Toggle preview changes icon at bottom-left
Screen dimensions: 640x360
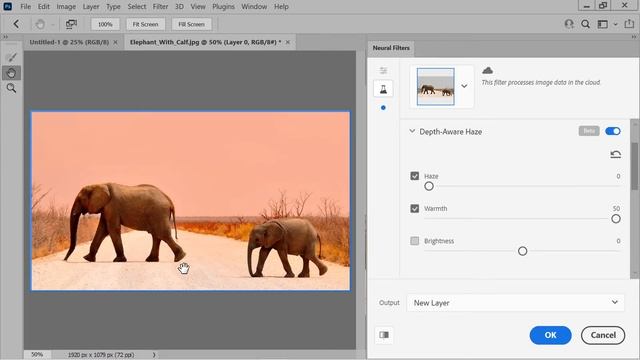[384, 335]
